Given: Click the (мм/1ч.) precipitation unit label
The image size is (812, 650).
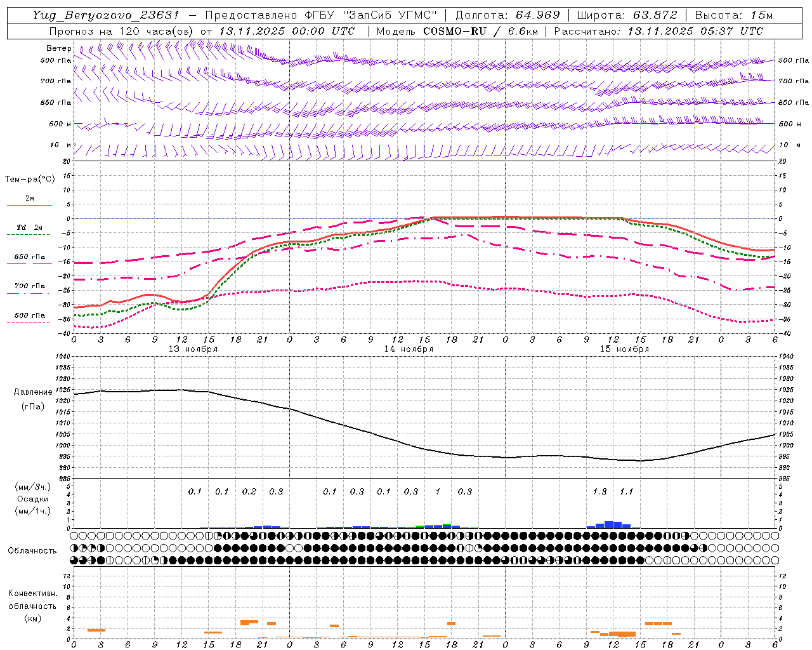Looking at the screenshot, I should pos(33,511).
